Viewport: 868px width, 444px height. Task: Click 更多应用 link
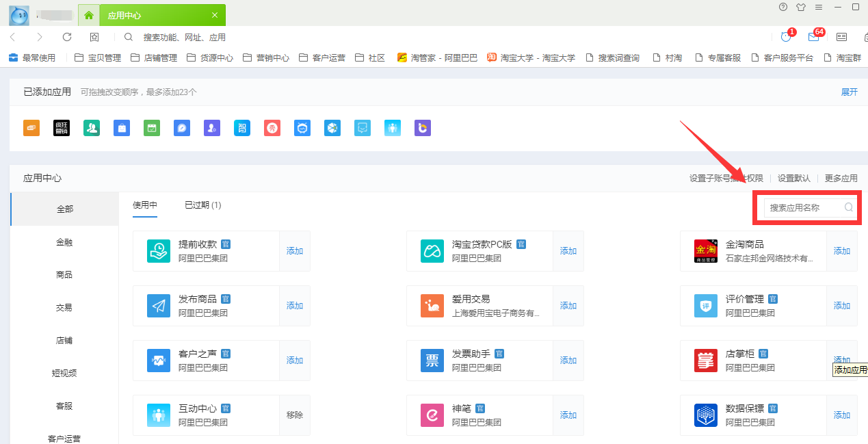click(841, 179)
